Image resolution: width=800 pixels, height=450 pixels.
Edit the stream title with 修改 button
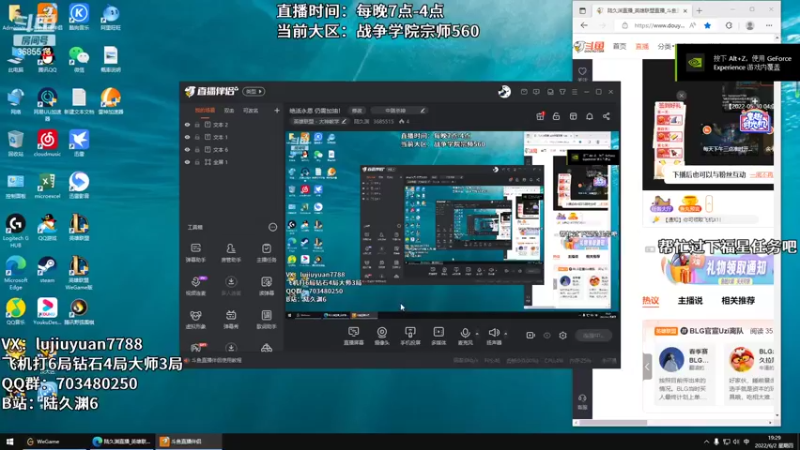tap(357, 110)
